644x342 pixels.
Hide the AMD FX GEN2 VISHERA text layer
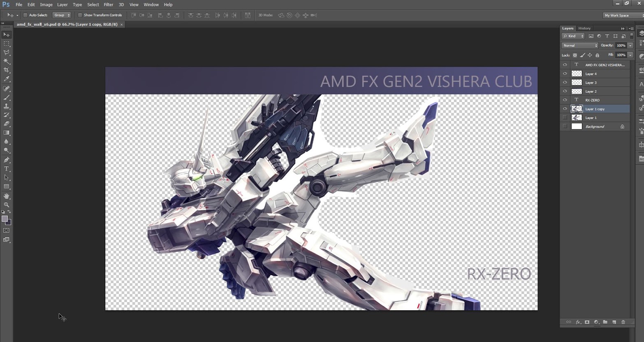click(x=565, y=65)
